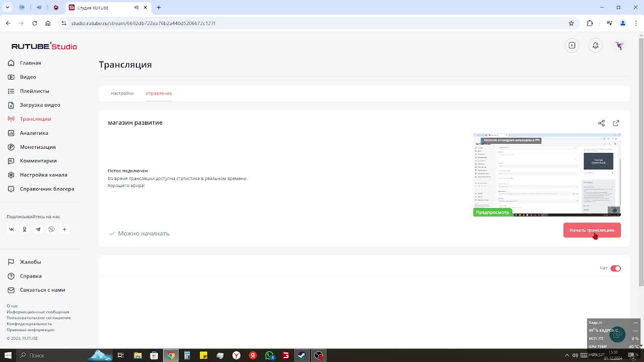Switch to the Управление tab
Viewport: 644px width, 362px height.
click(x=158, y=93)
